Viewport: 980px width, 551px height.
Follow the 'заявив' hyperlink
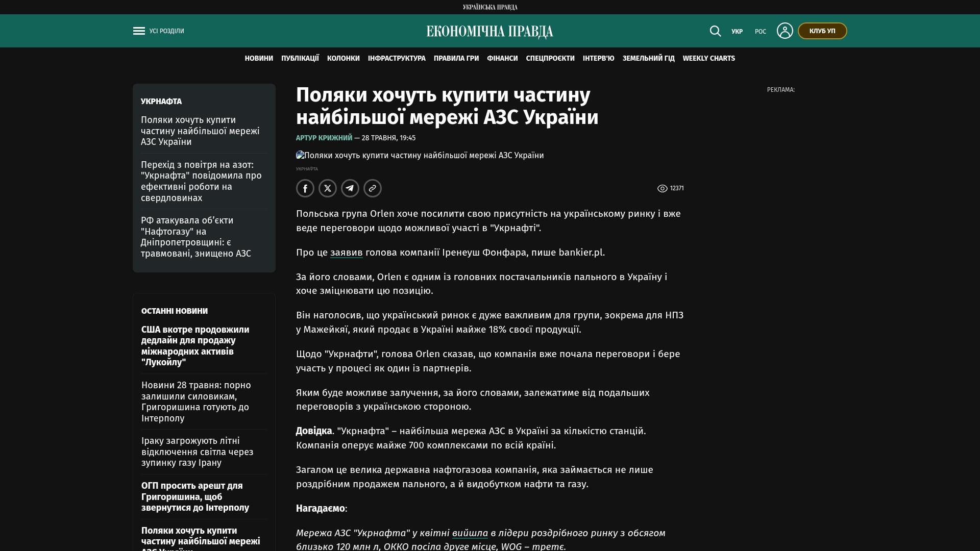(347, 253)
